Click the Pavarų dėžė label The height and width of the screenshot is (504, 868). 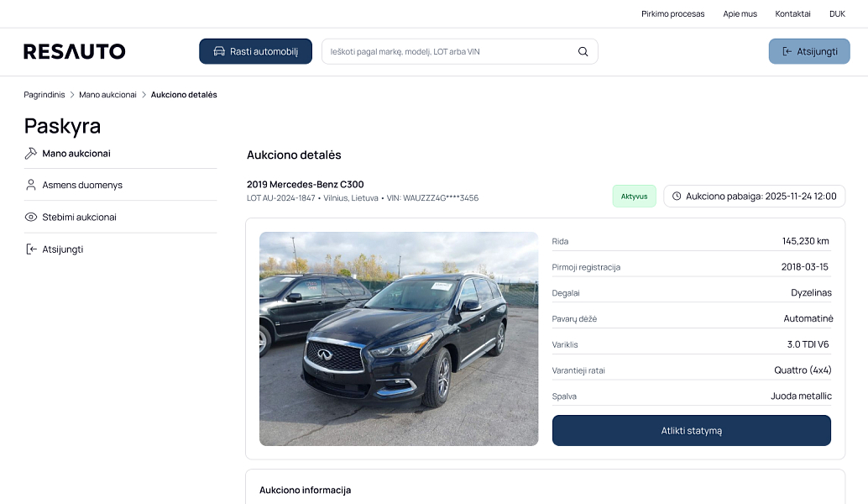click(x=574, y=319)
